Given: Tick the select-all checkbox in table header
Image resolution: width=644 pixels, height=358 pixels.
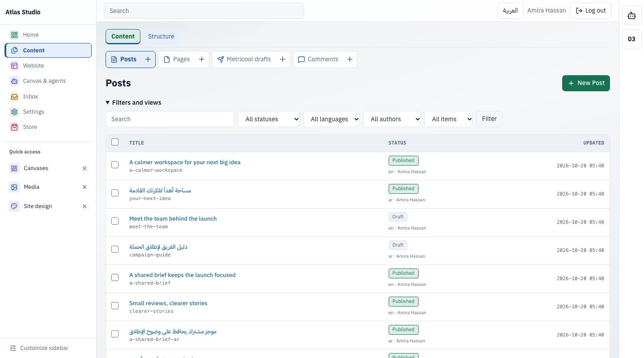Looking at the screenshot, I should 115,142.
